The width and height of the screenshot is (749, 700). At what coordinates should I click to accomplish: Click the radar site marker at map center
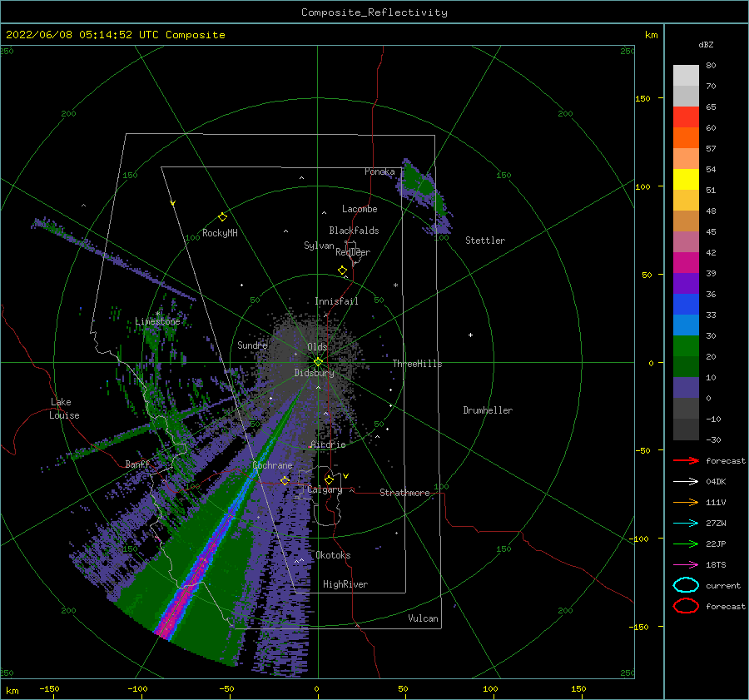coord(318,362)
